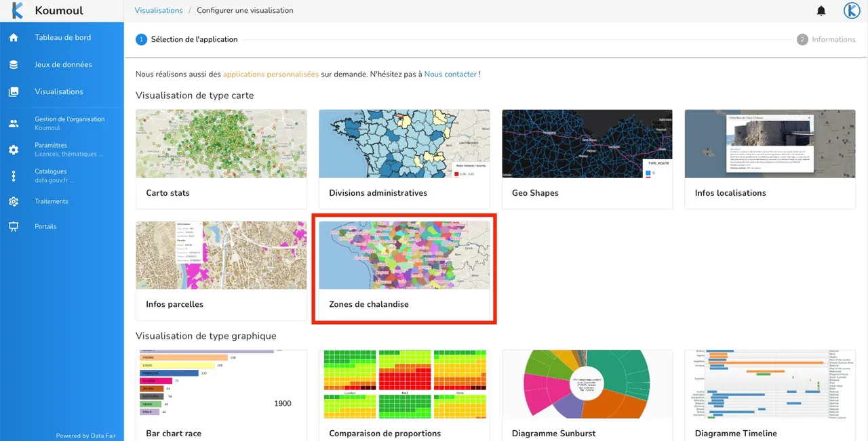868x441 pixels.
Task: Open Traitements in the sidebar
Action: pyautogui.click(x=62, y=202)
